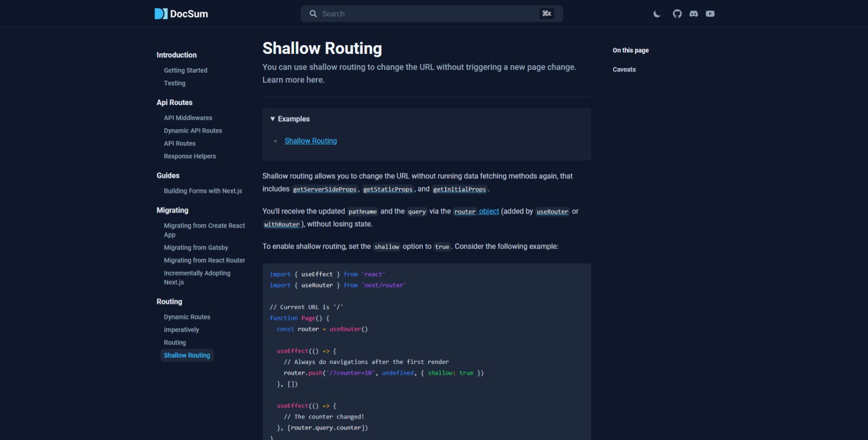Viewport: 868px width, 440px height.
Task: Open Dynamic API Routes in sidebar
Action: [193, 131]
